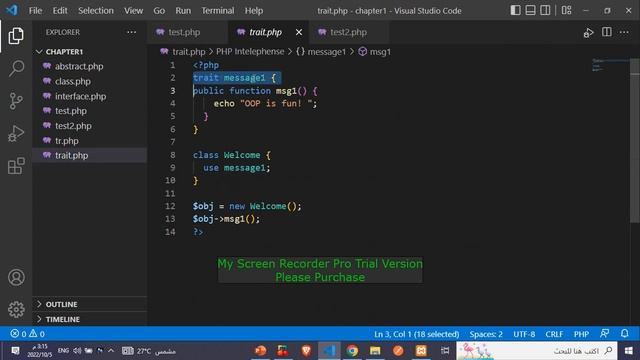640x360 pixels.
Task: Change language mode via PHP
Action: [581, 334]
